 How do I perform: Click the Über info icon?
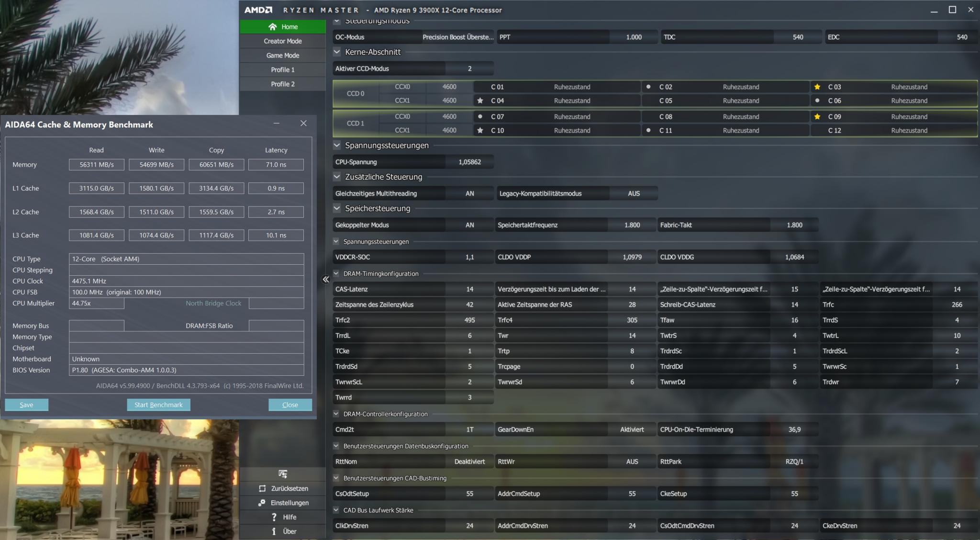[x=274, y=531]
